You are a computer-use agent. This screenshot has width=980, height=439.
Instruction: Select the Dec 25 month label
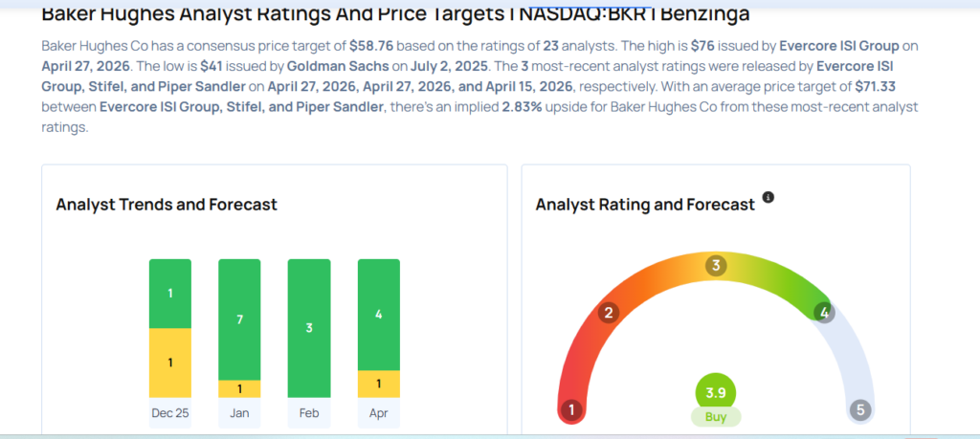169,413
